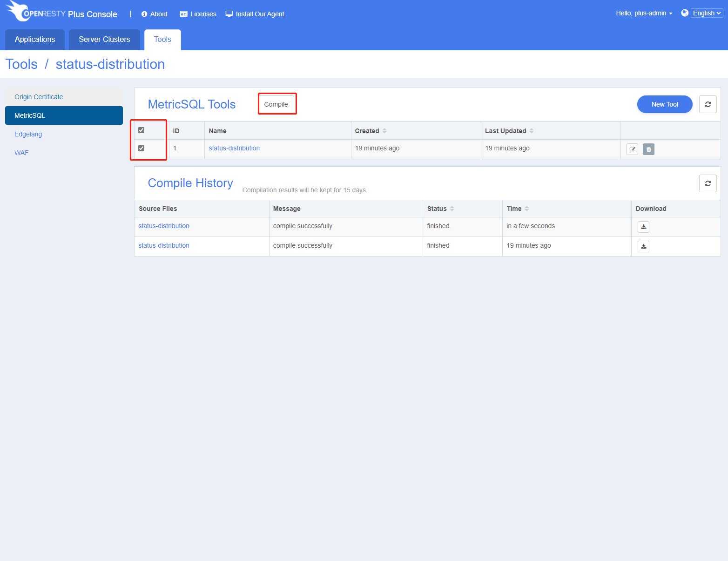Toggle the select-all tools checkbox
The width and height of the screenshot is (728, 561).
pos(142,130)
